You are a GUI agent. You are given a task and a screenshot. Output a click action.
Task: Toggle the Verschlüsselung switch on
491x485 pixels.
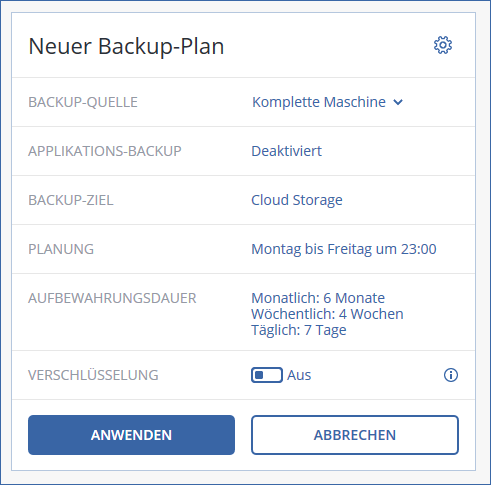click(x=267, y=375)
